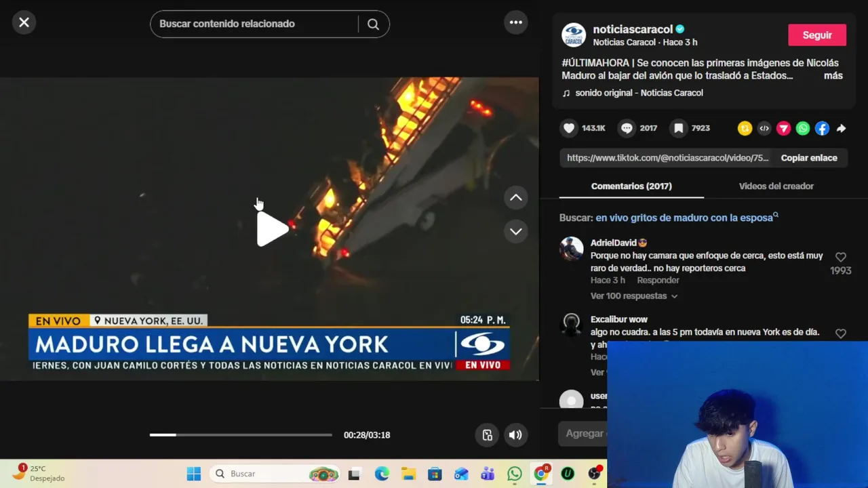The height and width of the screenshot is (488, 868).
Task: Share to WhatsApp
Action: point(803,128)
